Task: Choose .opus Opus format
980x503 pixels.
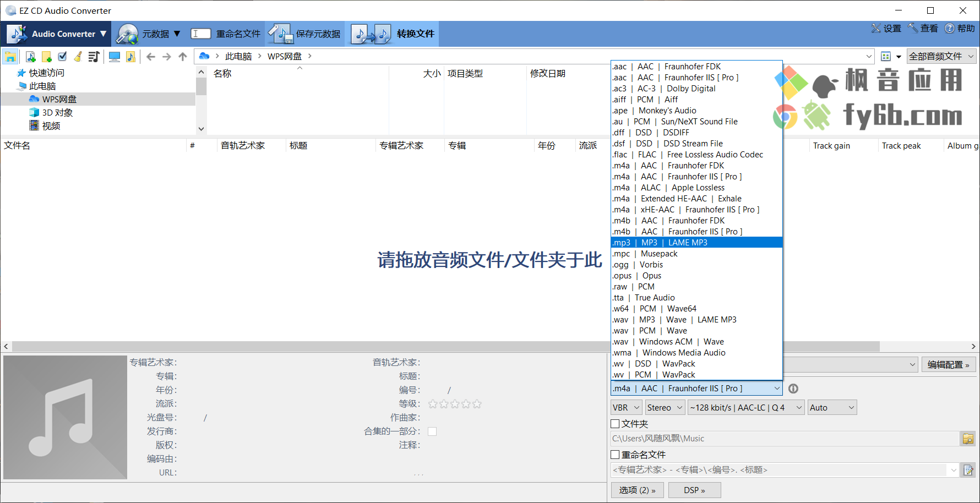Action: [x=696, y=276]
